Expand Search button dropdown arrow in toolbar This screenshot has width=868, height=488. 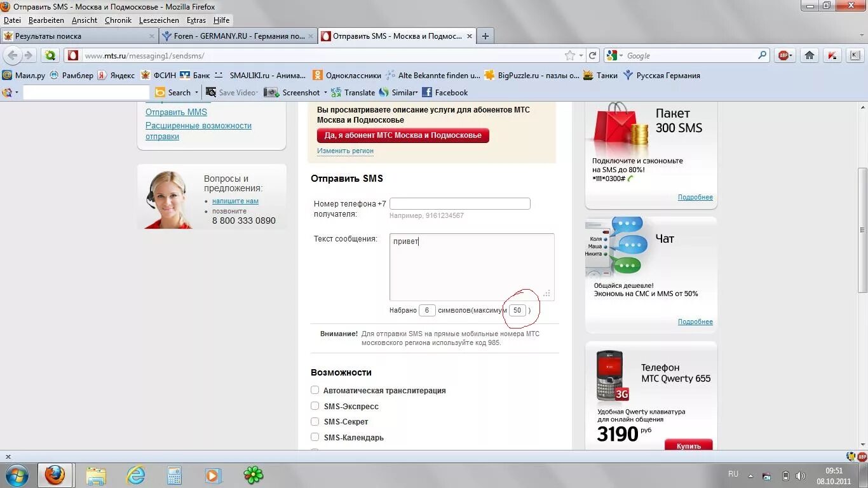[x=196, y=92]
